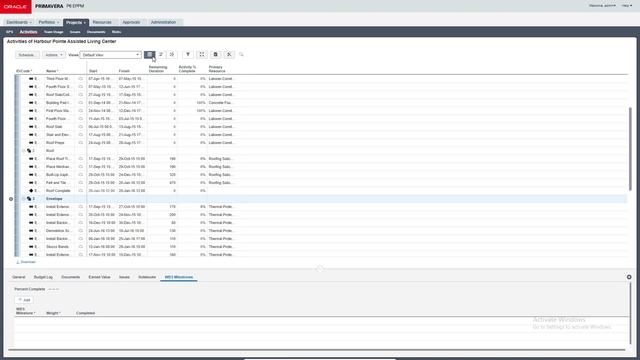Viewport: 640px width, 360px height.
Task: Click the detail pane splitter collapse handle
Action: point(320,268)
